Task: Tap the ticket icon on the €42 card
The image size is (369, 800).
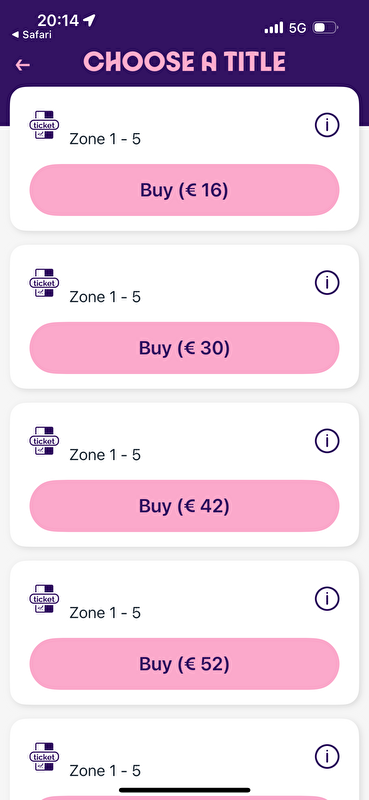Action: coord(44,440)
